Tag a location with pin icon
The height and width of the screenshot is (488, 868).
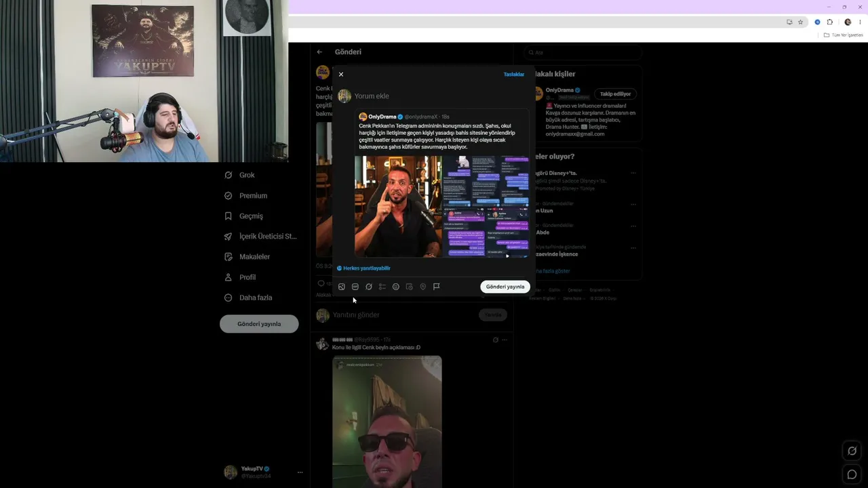423,287
